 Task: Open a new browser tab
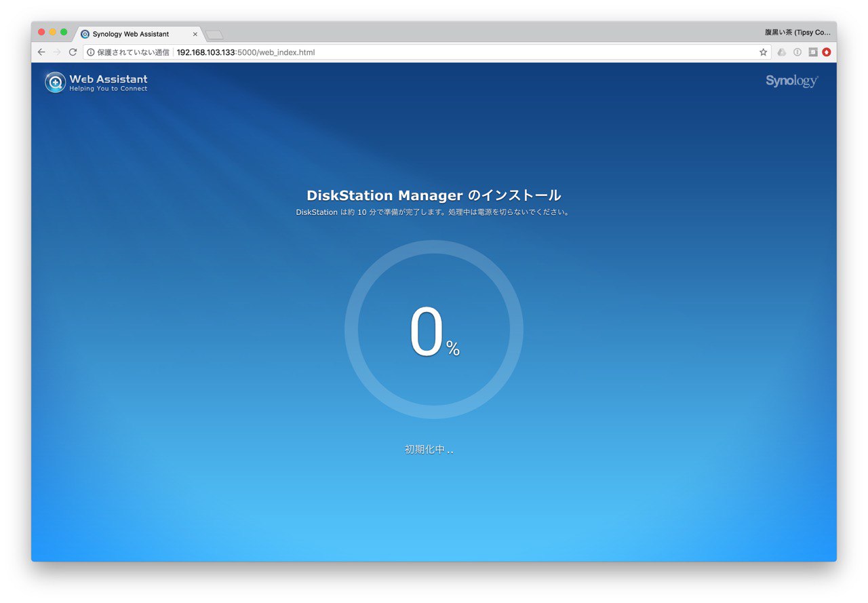214,35
